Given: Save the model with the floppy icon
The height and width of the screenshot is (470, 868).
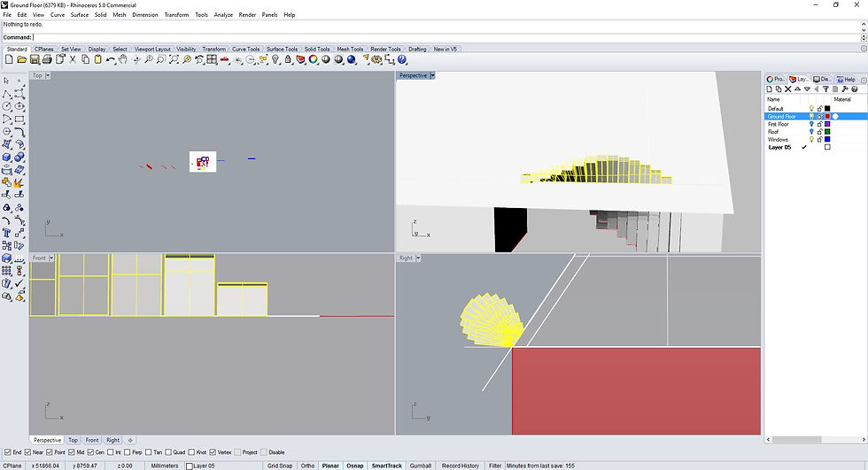Looking at the screenshot, I should click(x=35, y=59).
